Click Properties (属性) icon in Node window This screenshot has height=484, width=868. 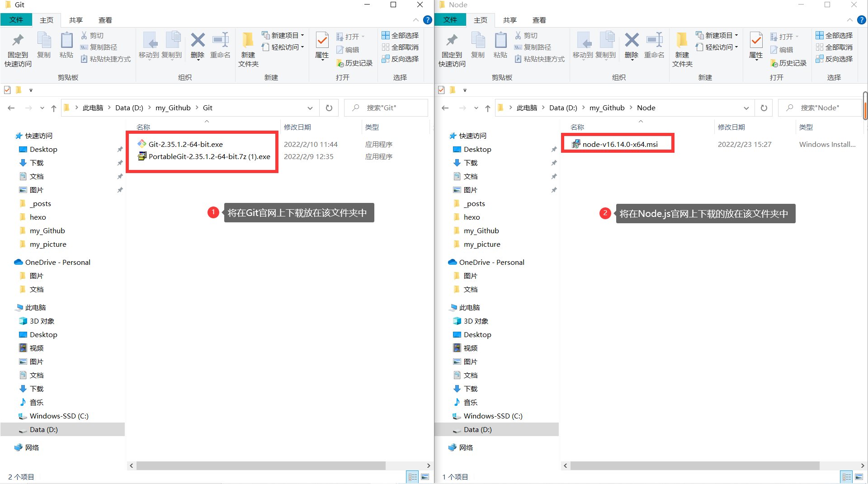click(x=756, y=40)
